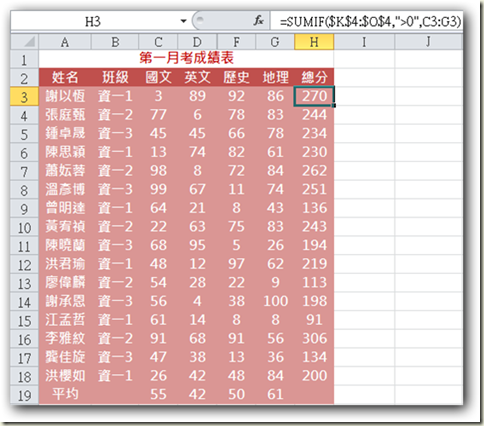Select total score cell showing 244
Image resolution: width=484 pixels, height=426 pixels.
point(314,115)
